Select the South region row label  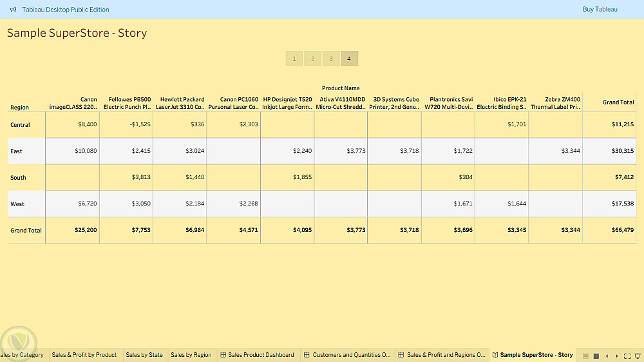coord(18,178)
